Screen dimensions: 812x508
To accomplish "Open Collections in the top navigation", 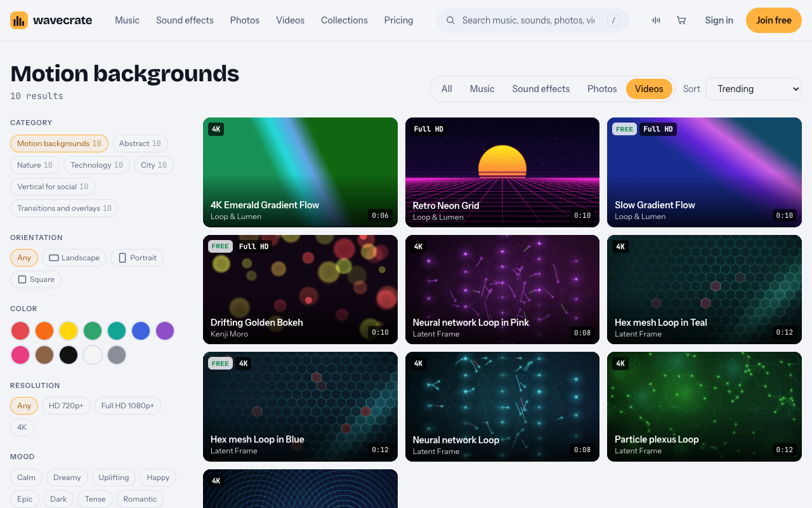I will pyautogui.click(x=344, y=20).
